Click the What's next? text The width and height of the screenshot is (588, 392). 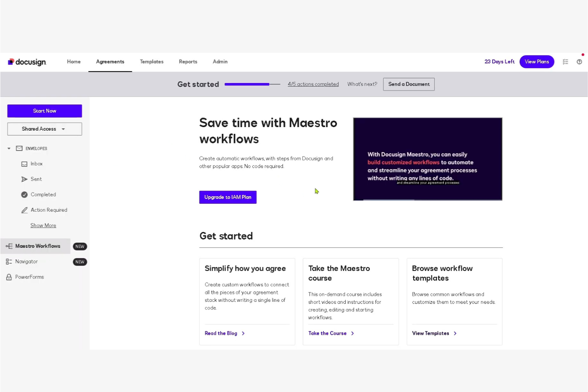pyautogui.click(x=362, y=84)
